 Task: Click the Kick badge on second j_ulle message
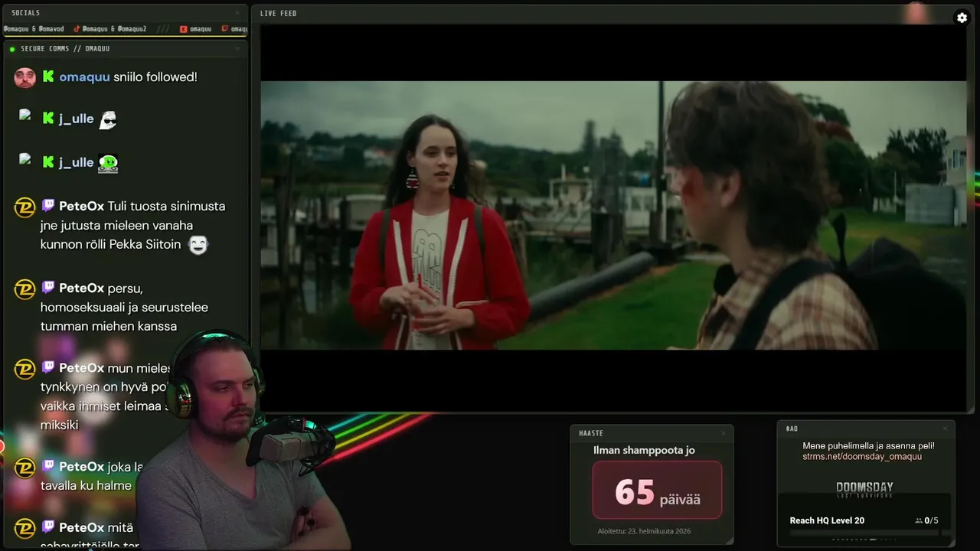point(48,162)
